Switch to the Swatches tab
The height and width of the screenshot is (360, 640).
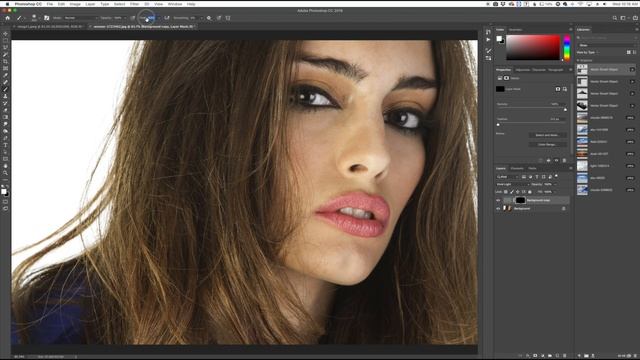(516, 30)
